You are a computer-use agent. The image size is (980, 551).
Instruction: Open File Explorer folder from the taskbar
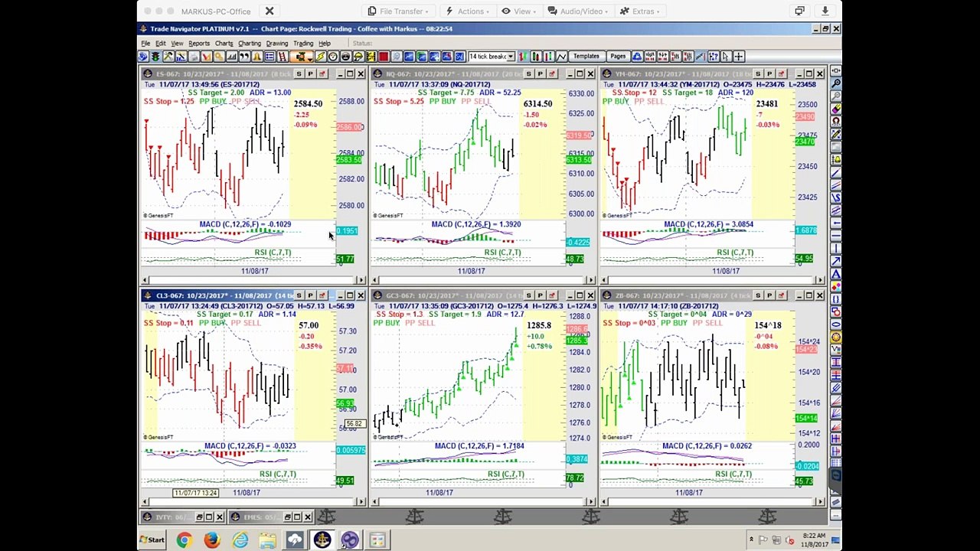point(267,540)
